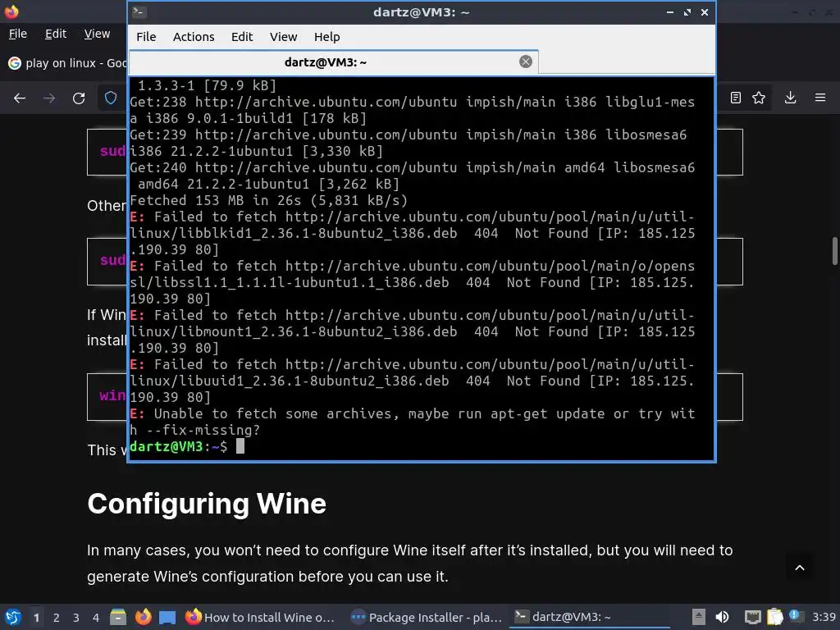The height and width of the screenshot is (630, 840).
Task: Click the 'Configuring Wine' heading
Action: click(207, 504)
